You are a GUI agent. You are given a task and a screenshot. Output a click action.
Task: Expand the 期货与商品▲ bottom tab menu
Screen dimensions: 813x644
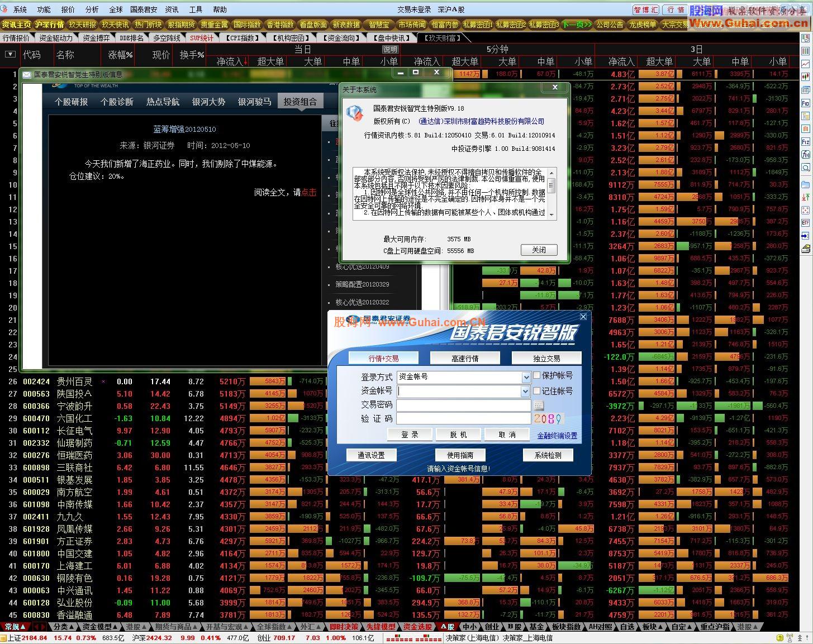click(x=176, y=627)
